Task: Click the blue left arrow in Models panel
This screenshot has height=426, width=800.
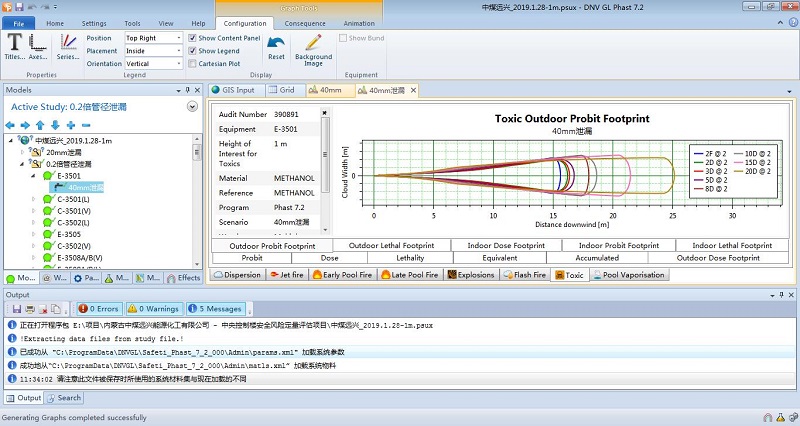Action: [x=11, y=124]
